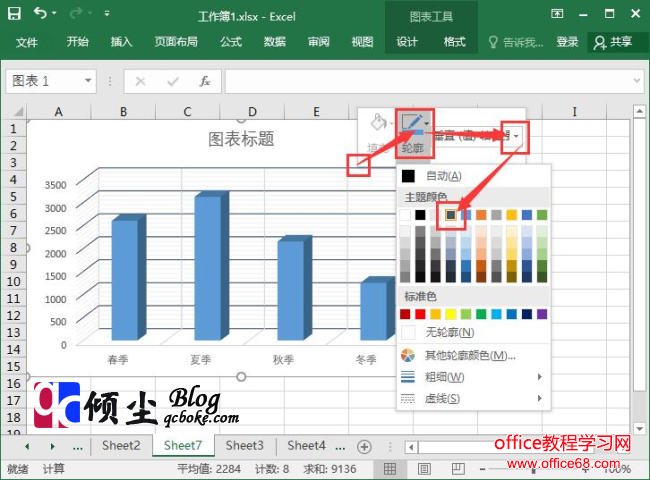Image resolution: width=650 pixels, height=480 pixels.
Task: Pick the yellow standard color swatch
Action: click(x=451, y=314)
